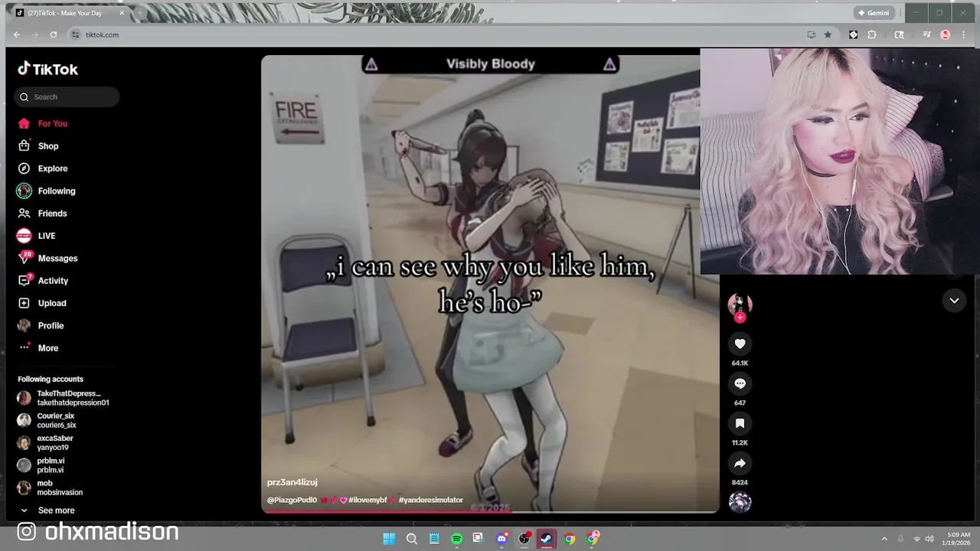Share the video with arrow icon
This screenshot has width=980, height=551.
tap(740, 463)
